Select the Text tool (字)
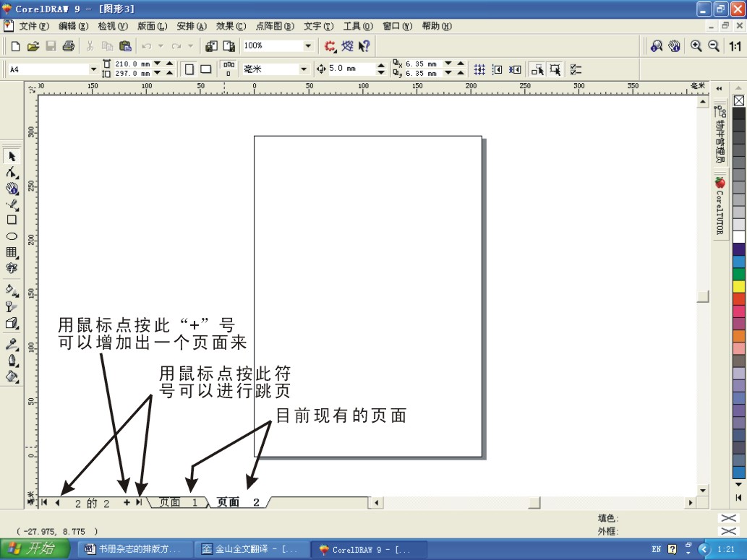Image resolution: width=747 pixels, height=560 pixels. pyautogui.click(x=12, y=268)
